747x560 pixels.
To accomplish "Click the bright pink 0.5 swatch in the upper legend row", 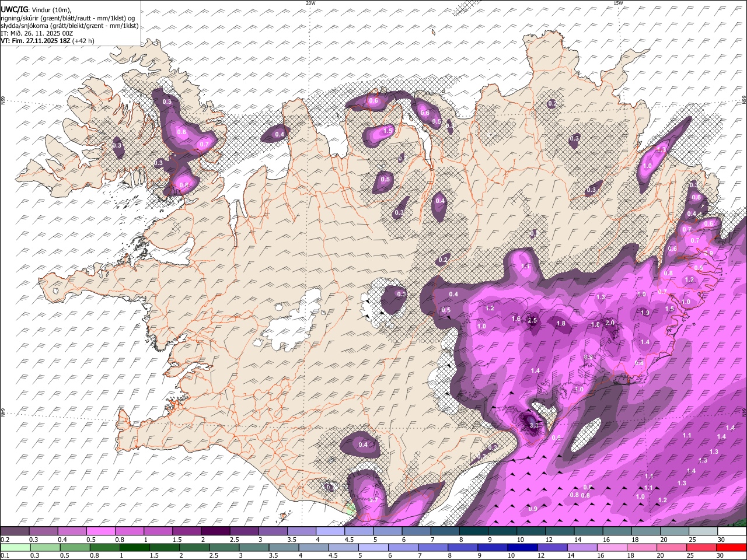I will point(100,531).
